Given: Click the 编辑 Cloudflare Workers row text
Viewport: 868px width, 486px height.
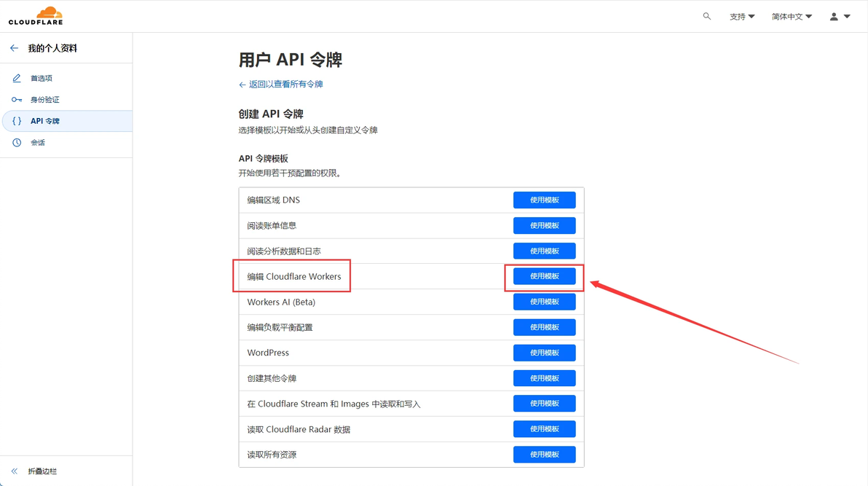Looking at the screenshot, I should tap(294, 277).
